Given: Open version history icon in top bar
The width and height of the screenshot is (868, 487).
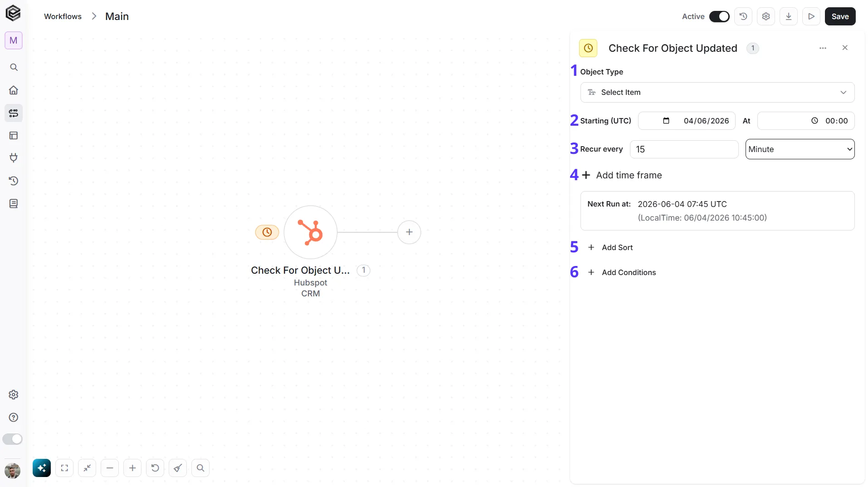Looking at the screenshot, I should [x=743, y=16].
